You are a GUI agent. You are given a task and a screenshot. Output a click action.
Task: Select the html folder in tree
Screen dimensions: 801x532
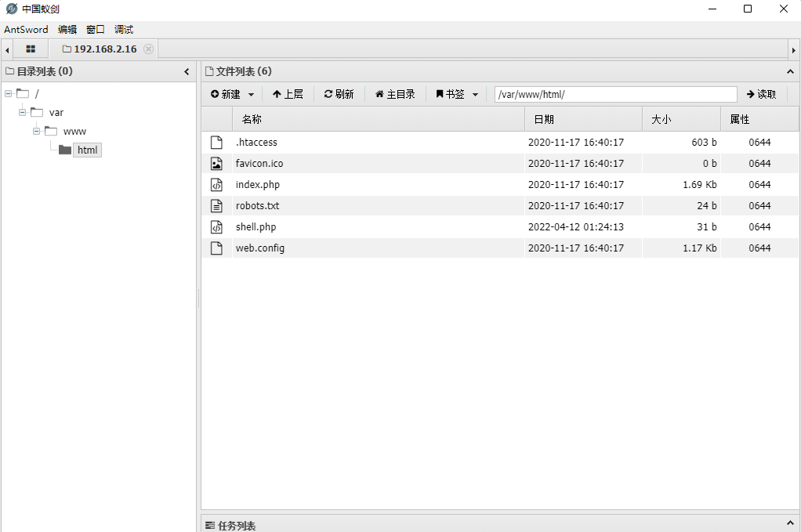pos(87,150)
